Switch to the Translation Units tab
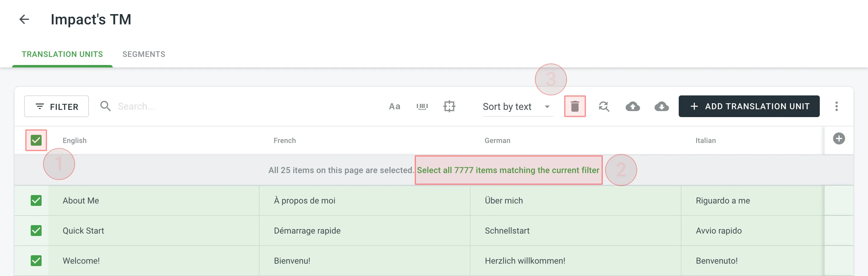The image size is (868, 276). (62, 54)
